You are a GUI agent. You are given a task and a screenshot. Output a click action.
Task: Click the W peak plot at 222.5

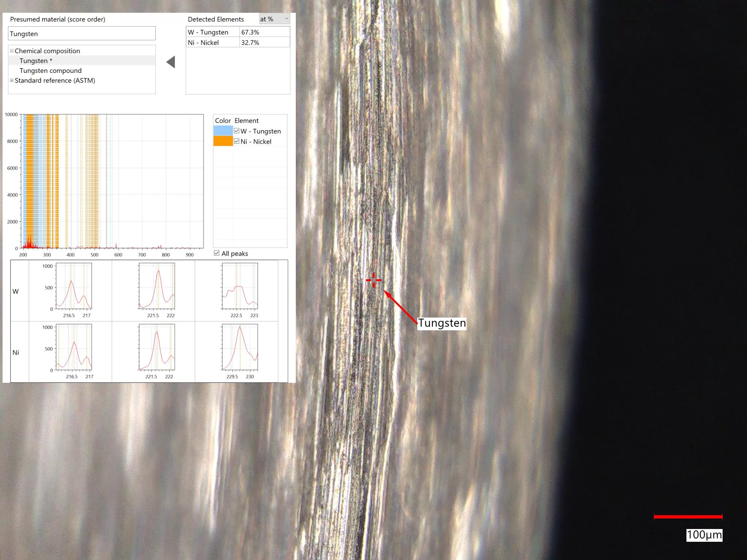coord(240,286)
